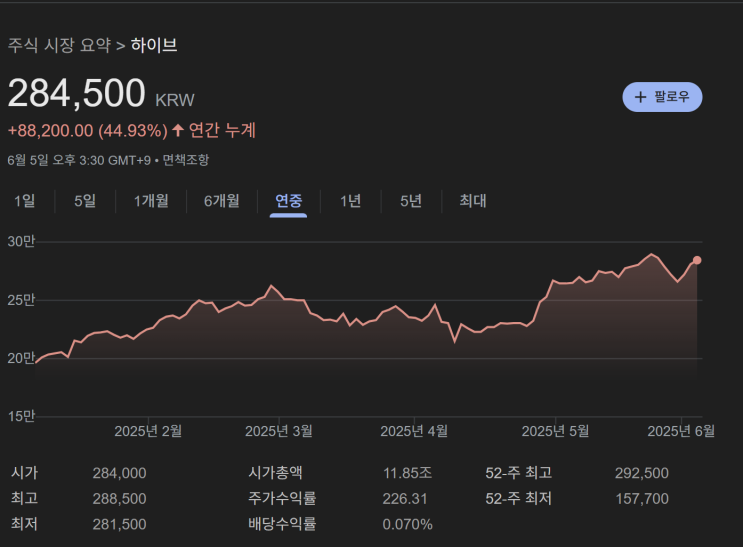
Task: Click the +88,200.00 (44.93%) change text
Action: click(x=88, y=131)
